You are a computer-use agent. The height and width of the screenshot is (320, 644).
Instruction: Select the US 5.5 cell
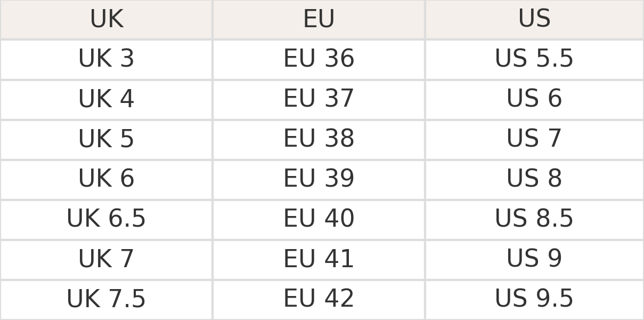[x=534, y=59]
